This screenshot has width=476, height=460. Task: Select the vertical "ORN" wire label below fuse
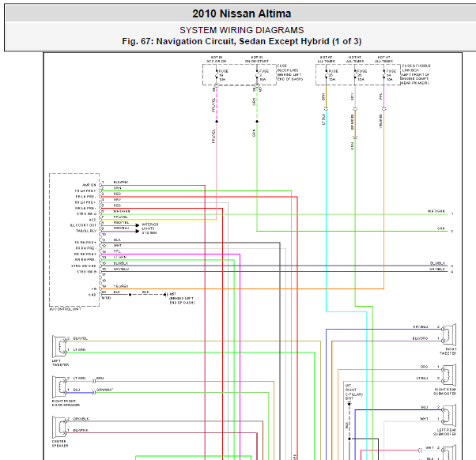pyautogui.click(x=323, y=96)
